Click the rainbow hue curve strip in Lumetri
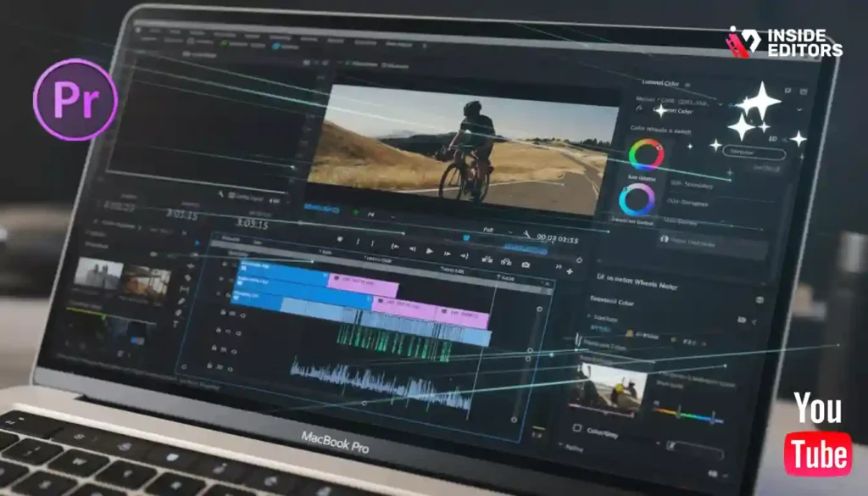This screenshot has height=496, width=868. pyautogui.click(x=687, y=415)
